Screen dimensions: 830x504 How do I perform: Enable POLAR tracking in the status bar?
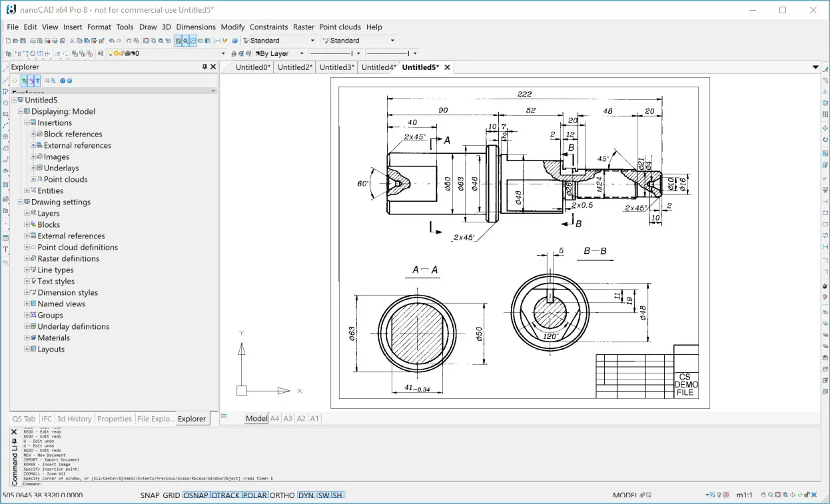coord(256,495)
